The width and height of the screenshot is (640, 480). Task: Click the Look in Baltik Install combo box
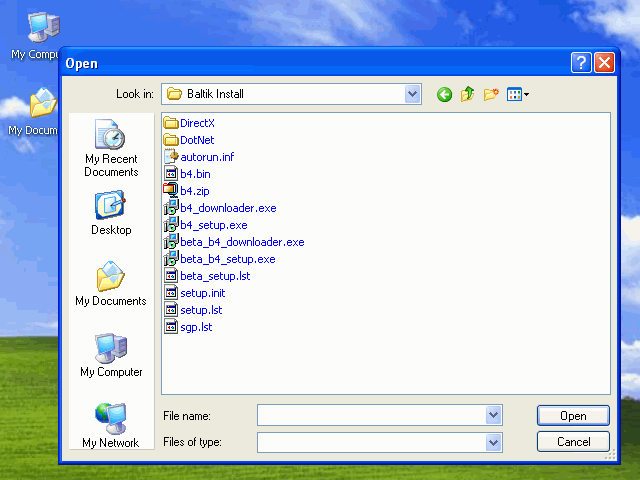tap(291, 94)
